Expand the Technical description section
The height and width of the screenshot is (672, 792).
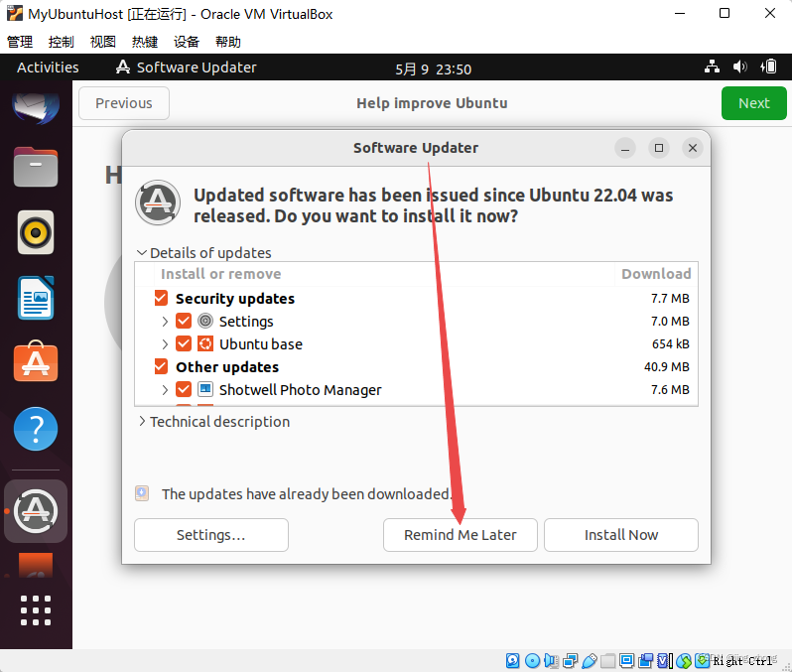click(142, 421)
